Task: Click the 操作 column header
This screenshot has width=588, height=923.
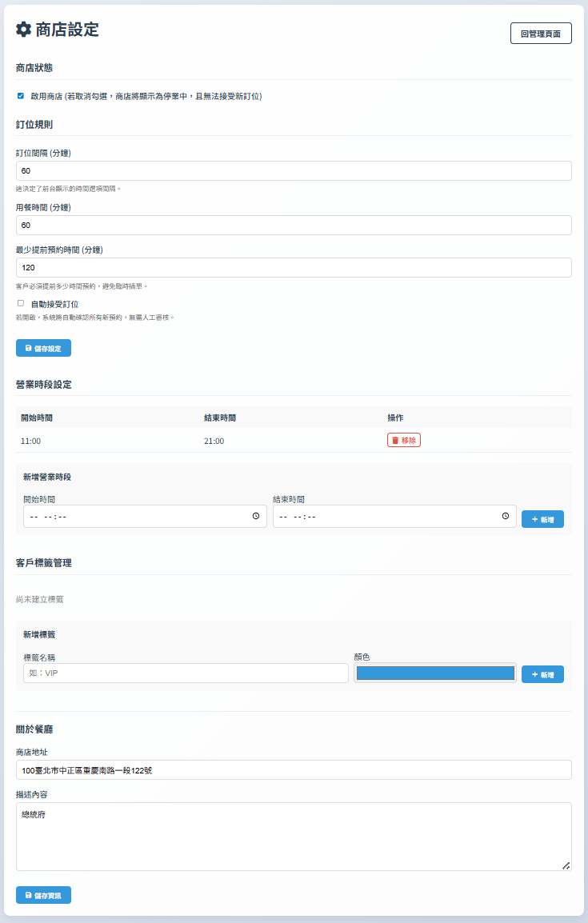Action: tap(395, 418)
